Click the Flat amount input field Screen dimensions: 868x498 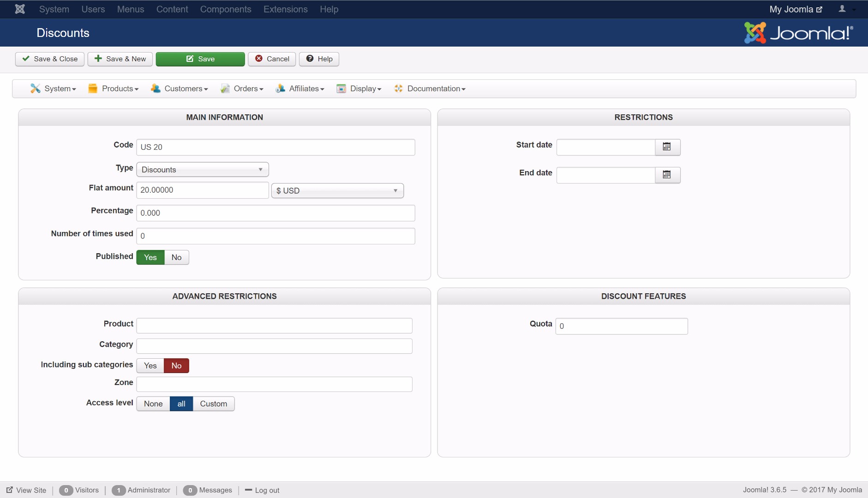203,190
